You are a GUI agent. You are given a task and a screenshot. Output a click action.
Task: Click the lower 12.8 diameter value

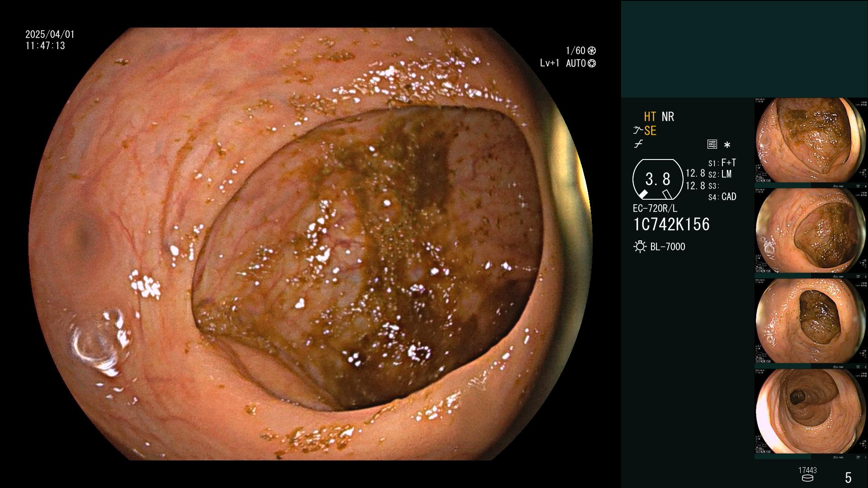click(695, 186)
